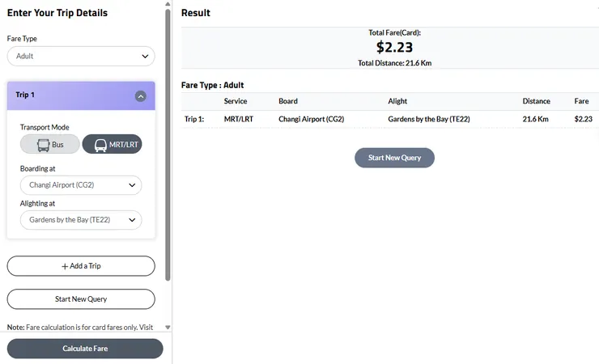
Task: Open the Alighting at station dropdown
Action: (x=81, y=220)
